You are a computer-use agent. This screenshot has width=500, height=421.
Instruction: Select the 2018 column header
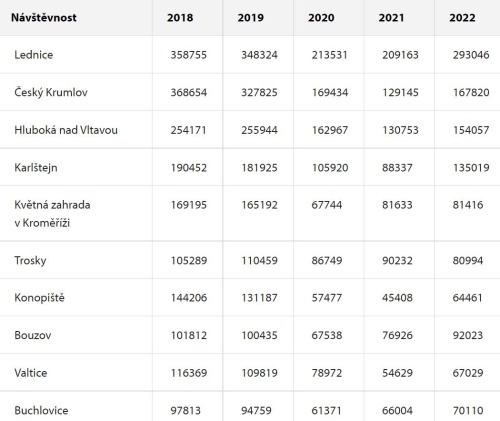[180, 17]
